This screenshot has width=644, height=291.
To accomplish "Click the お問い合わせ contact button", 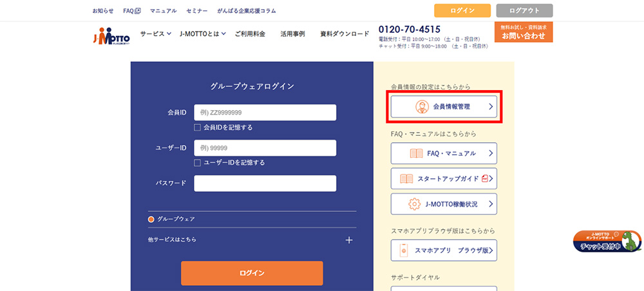I will point(524,32).
